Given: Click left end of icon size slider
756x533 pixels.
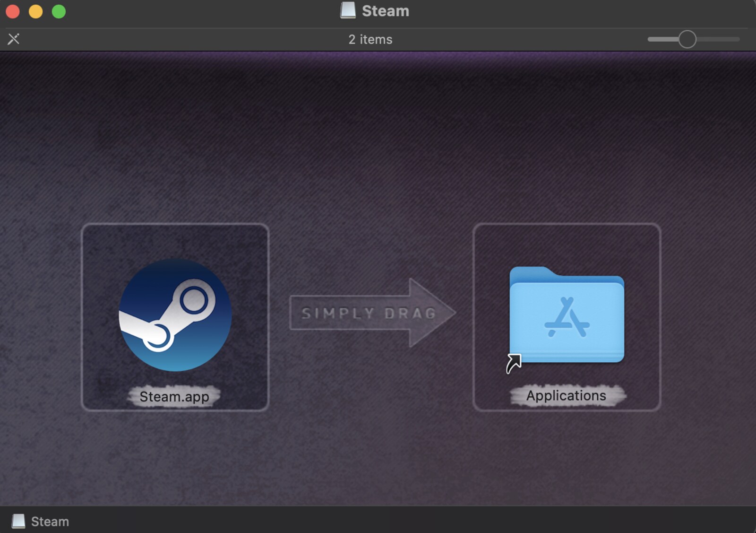Looking at the screenshot, I should (651, 39).
